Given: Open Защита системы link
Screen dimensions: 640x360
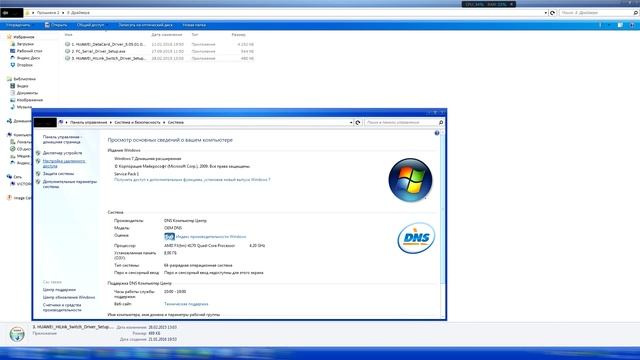Looking at the screenshot, I should (58, 173).
